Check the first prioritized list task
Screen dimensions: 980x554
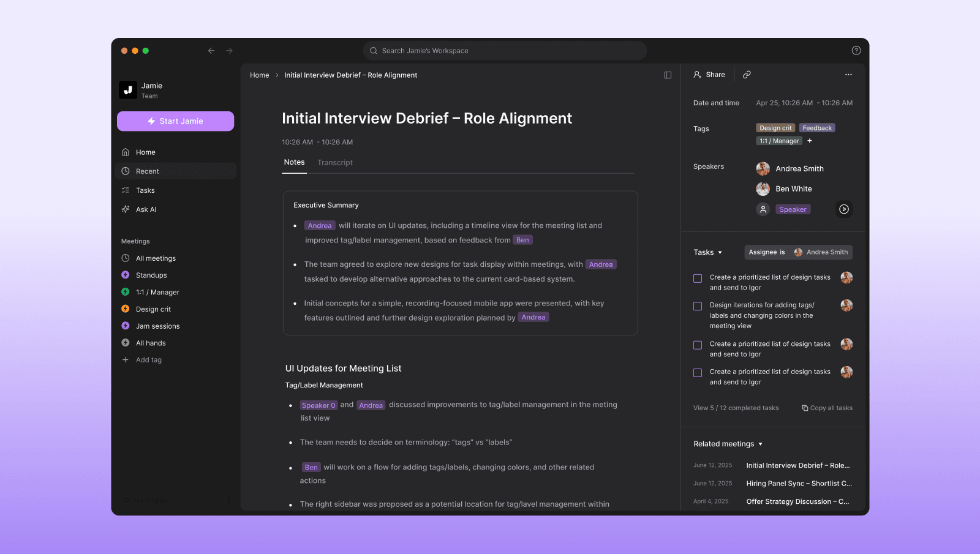pos(698,279)
